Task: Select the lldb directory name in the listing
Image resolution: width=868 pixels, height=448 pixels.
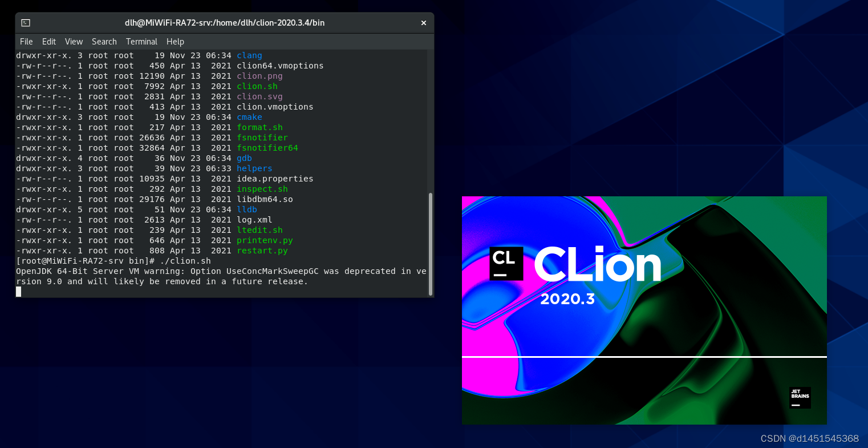Action: point(246,209)
